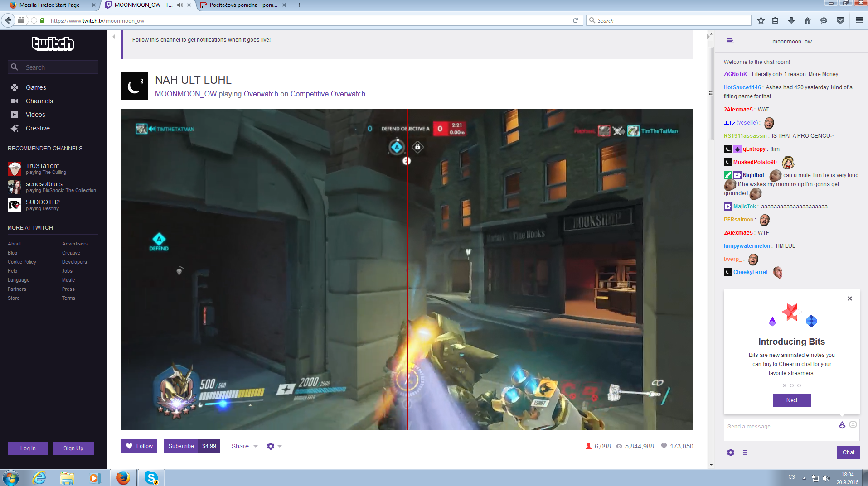Open the seriesofblurs channel avatar

[15, 187]
